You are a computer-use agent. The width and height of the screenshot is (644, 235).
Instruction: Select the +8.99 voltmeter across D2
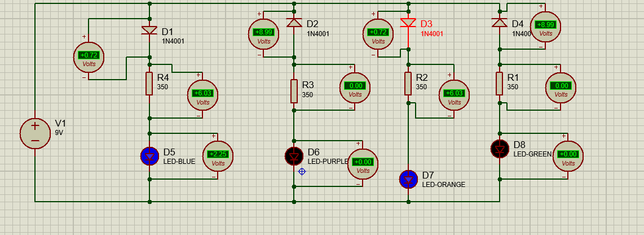tap(264, 33)
